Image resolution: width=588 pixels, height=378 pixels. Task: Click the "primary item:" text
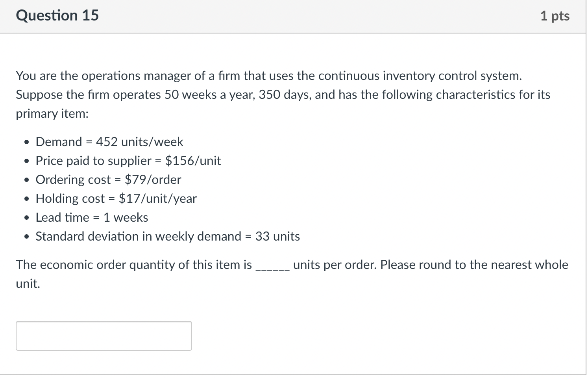[52, 113]
